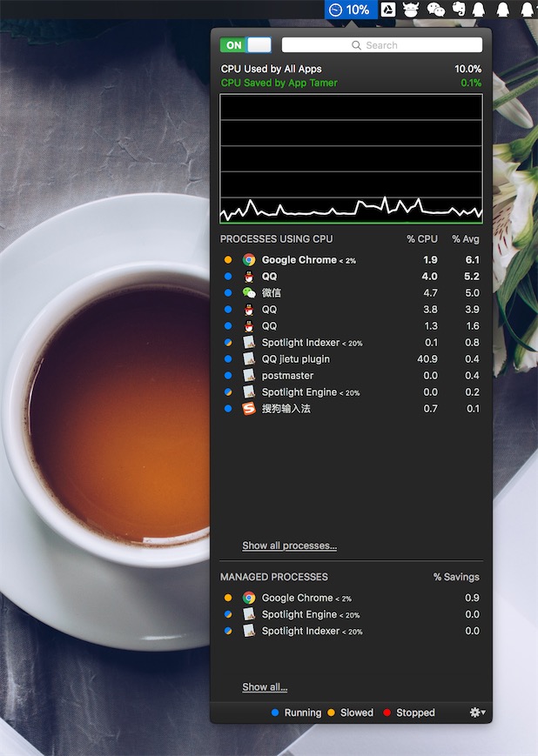Click blue status dot of QQ using 1.3% CPU
538x756 pixels.
(228, 326)
